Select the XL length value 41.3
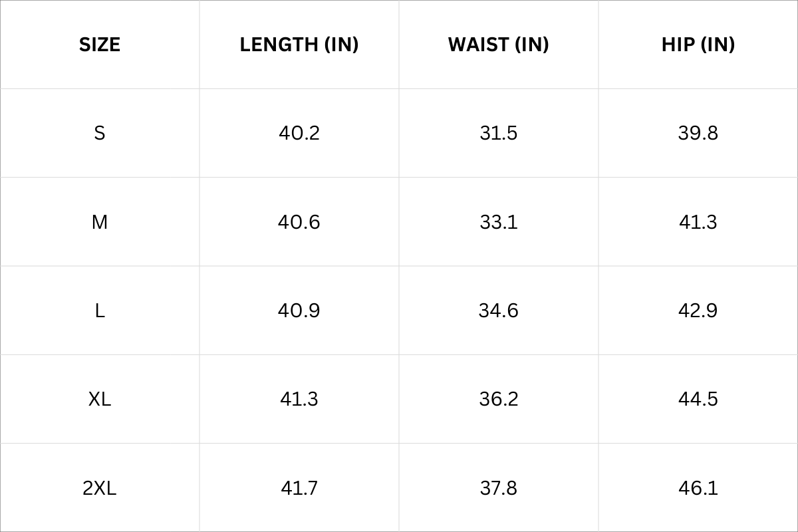Image resolution: width=798 pixels, height=532 pixels. click(299, 399)
